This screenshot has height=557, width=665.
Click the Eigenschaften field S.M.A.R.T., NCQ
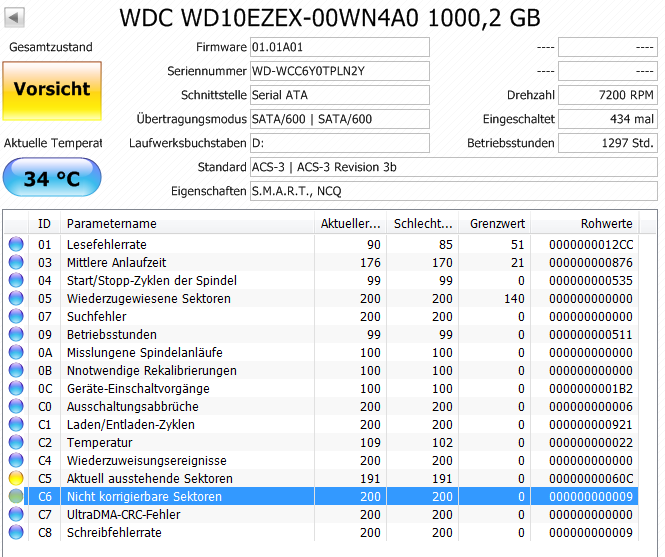tap(454, 191)
